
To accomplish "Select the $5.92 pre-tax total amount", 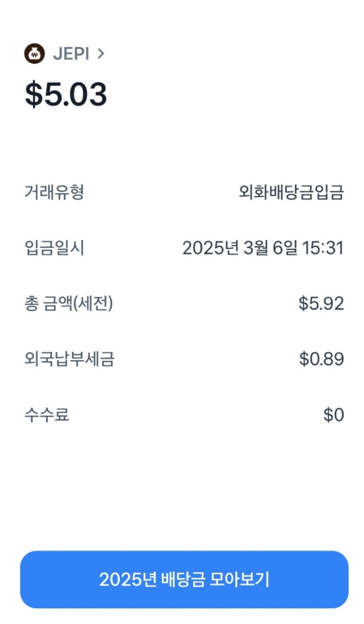I will tap(321, 304).
